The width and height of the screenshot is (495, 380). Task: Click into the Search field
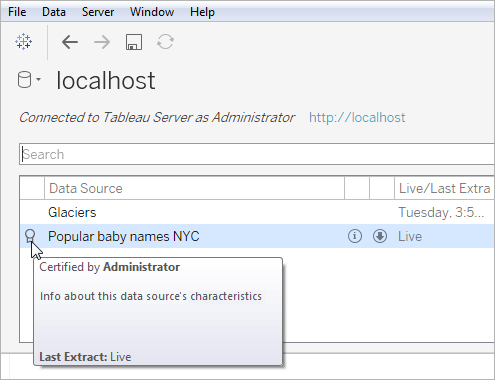click(x=257, y=154)
